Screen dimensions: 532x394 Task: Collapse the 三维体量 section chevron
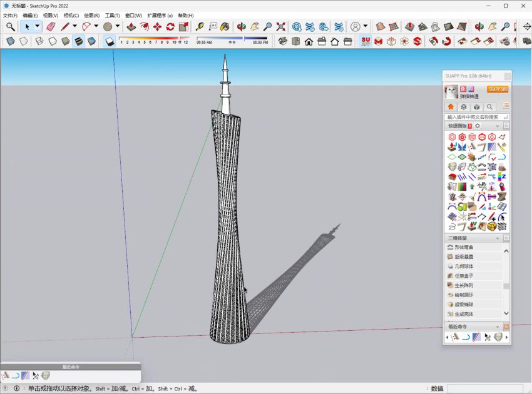pyautogui.click(x=498, y=238)
